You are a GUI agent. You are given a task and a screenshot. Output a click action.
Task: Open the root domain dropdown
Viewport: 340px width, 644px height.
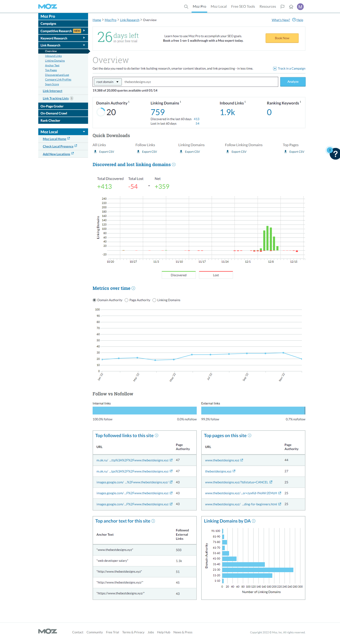click(108, 82)
